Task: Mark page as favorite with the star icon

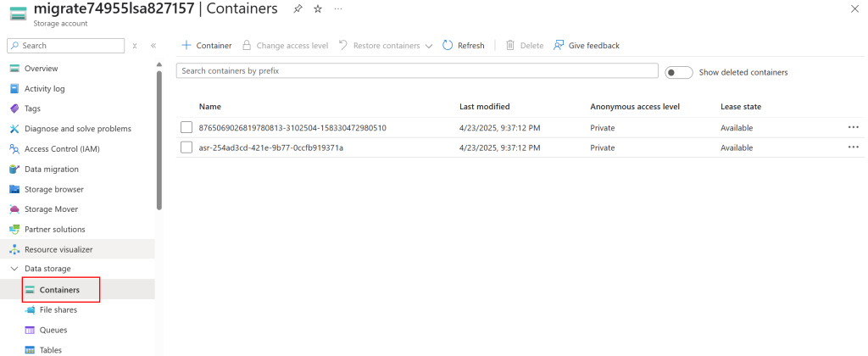Action: (318, 8)
